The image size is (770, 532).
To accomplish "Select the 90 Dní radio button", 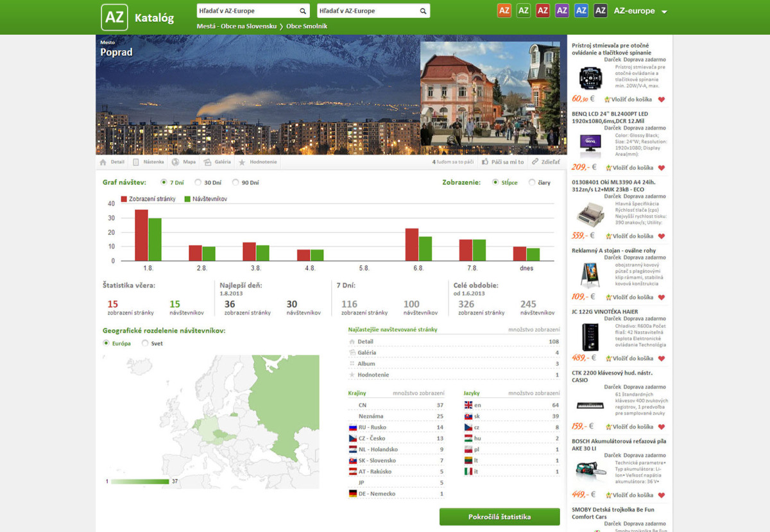I will pyautogui.click(x=235, y=182).
